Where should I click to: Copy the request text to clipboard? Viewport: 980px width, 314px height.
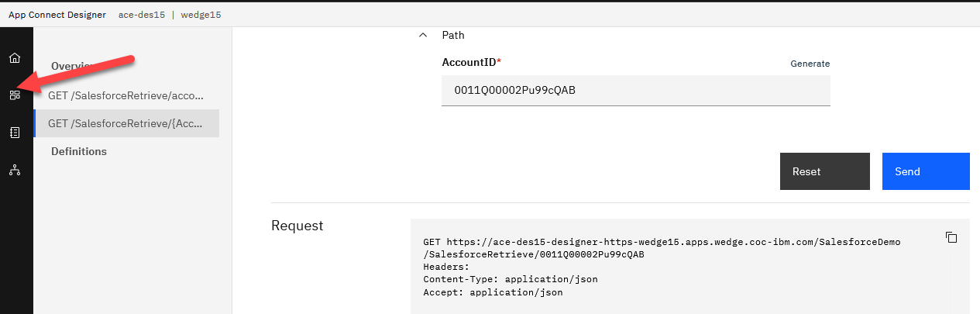951,237
